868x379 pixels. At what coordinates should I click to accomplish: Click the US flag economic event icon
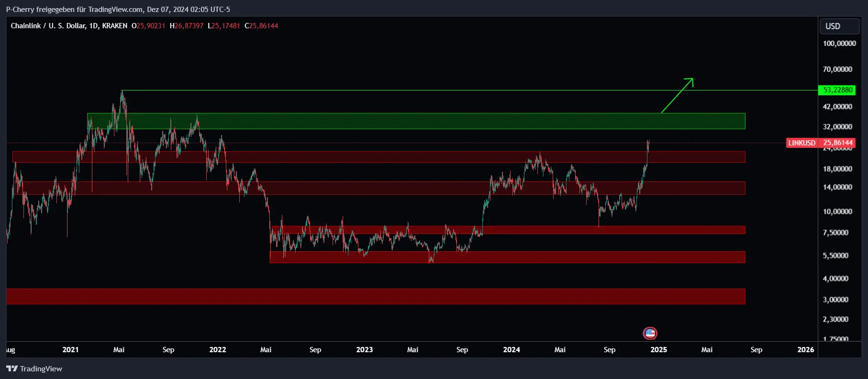(650, 333)
